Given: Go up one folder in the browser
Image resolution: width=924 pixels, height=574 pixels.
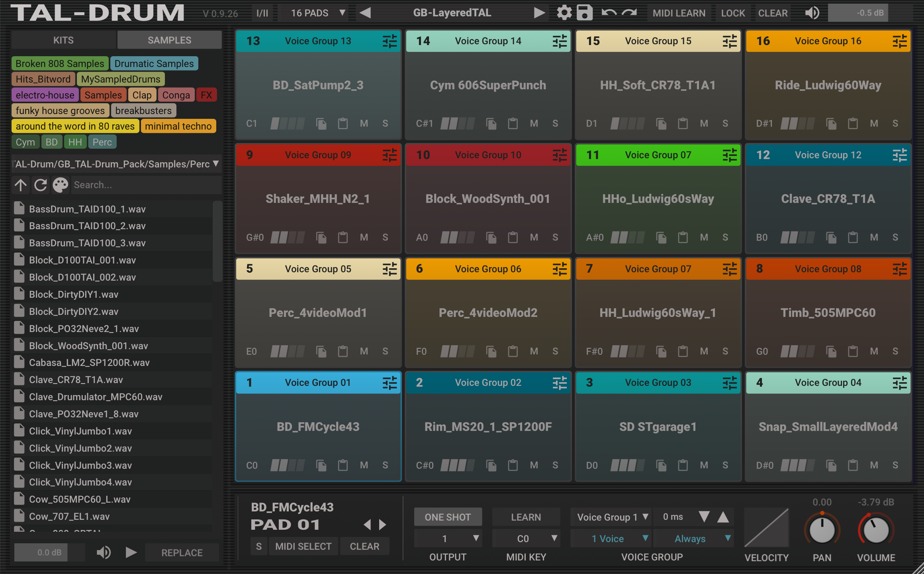Looking at the screenshot, I should click(x=21, y=185).
